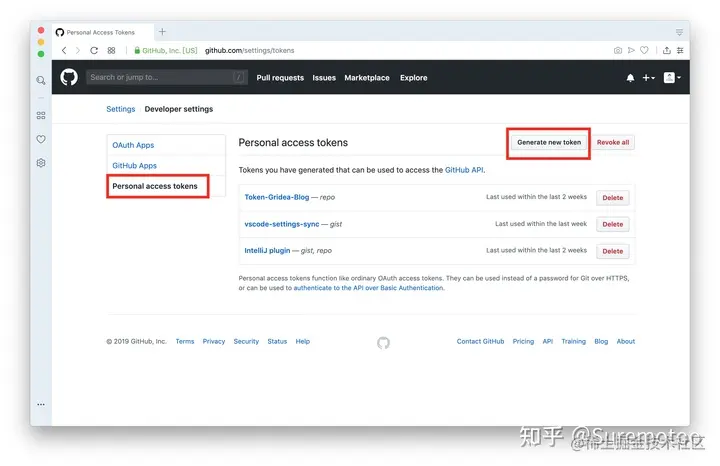Open the notifications bell icon

630,78
